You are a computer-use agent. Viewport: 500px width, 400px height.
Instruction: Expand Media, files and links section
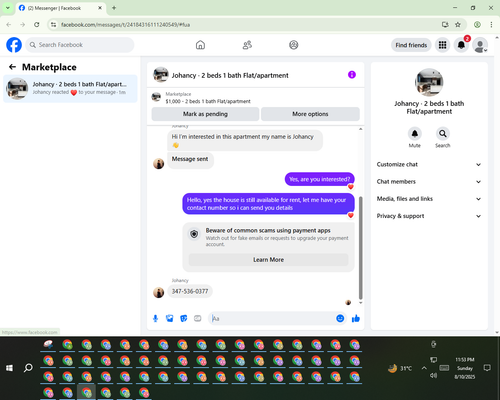[429, 199]
